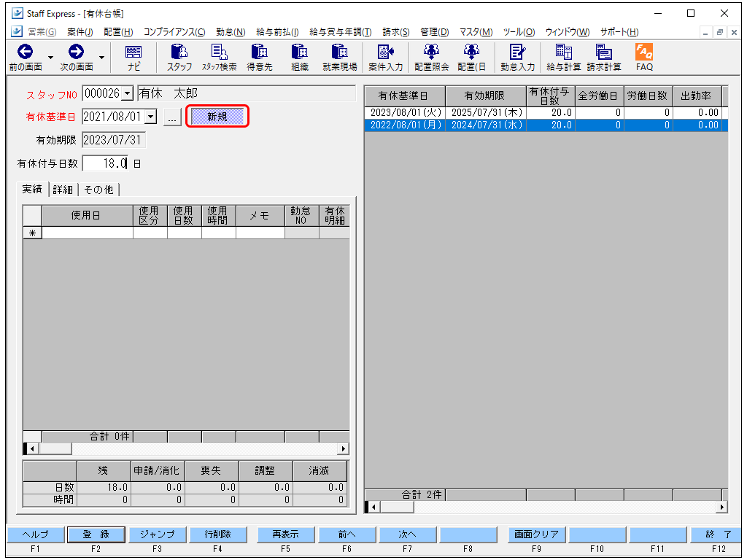Open the スタッフ staff master screen
Image resolution: width=747 pixels, height=560 pixels.
point(179,58)
